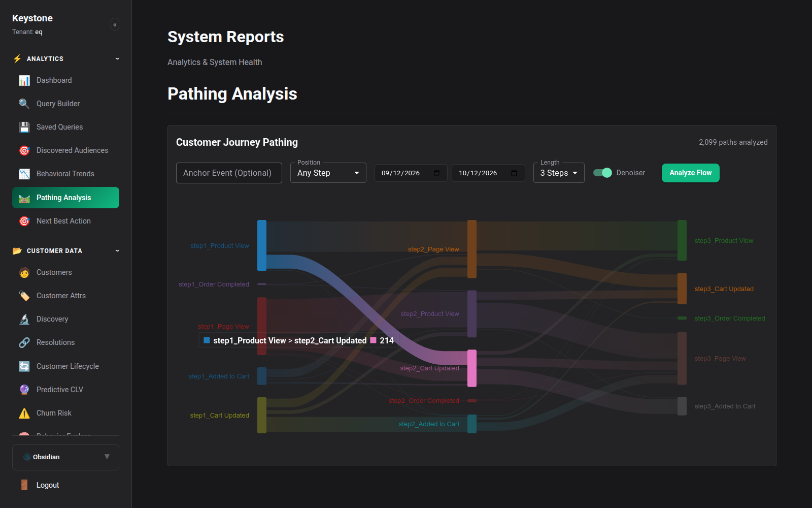Open the Customers page link
Image resolution: width=812 pixels, height=508 pixels.
[x=65, y=272]
